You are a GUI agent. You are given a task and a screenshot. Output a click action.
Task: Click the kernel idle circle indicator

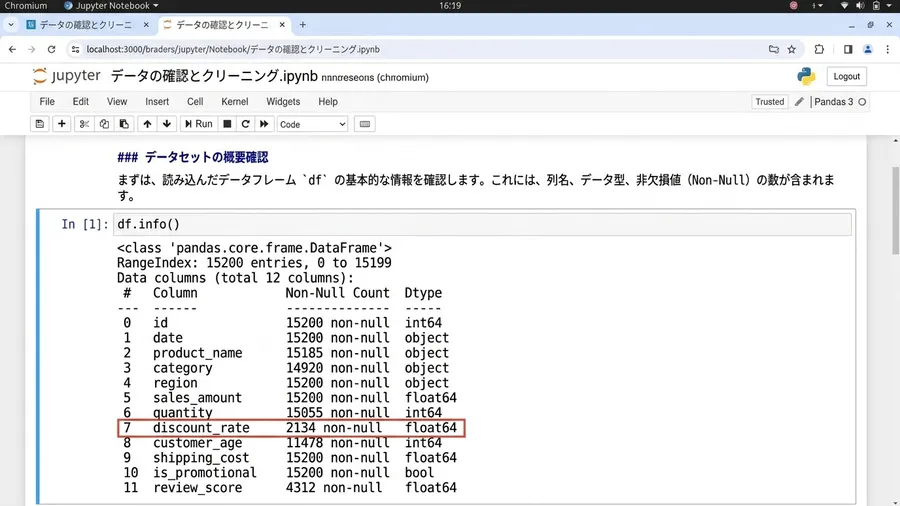862,102
